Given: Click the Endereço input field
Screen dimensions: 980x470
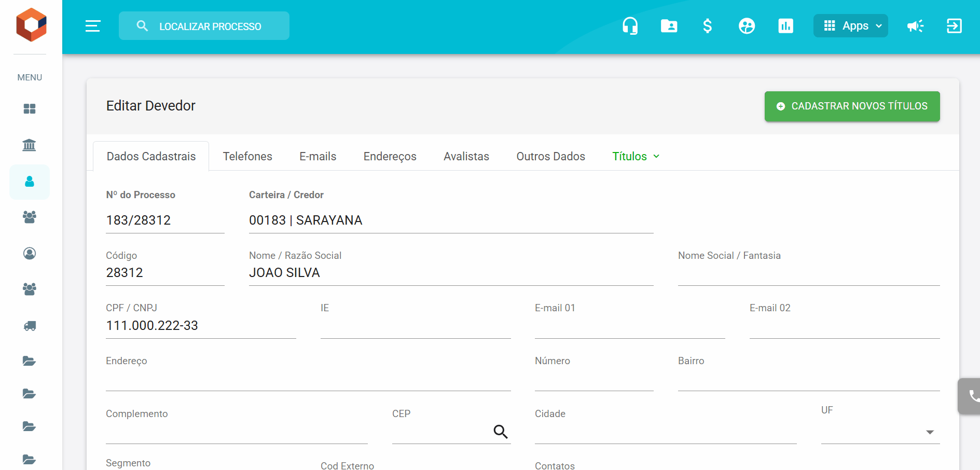Looking at the screenshot, I should [308, 379].
